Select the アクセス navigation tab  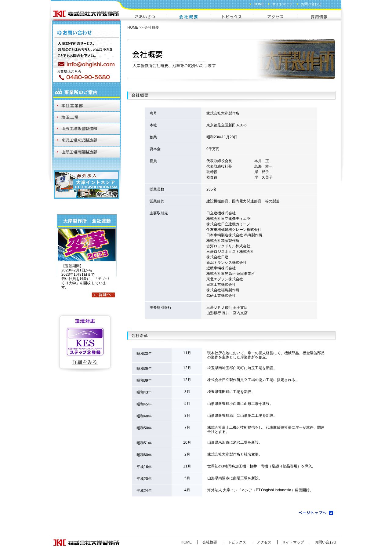pyautogui.click(x=275, y=17)
